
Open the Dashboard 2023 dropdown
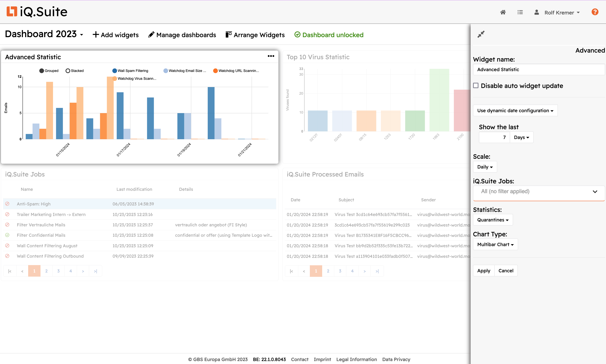[x=44, y=34]
